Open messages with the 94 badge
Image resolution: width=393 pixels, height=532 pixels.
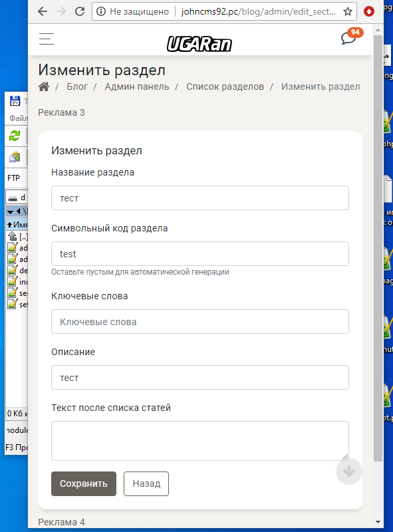(x=348, y=38)
